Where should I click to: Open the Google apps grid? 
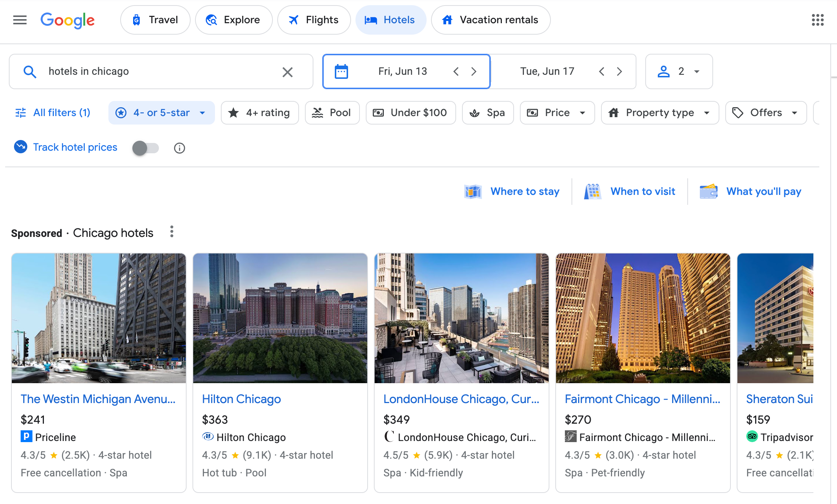pos(817,20)
